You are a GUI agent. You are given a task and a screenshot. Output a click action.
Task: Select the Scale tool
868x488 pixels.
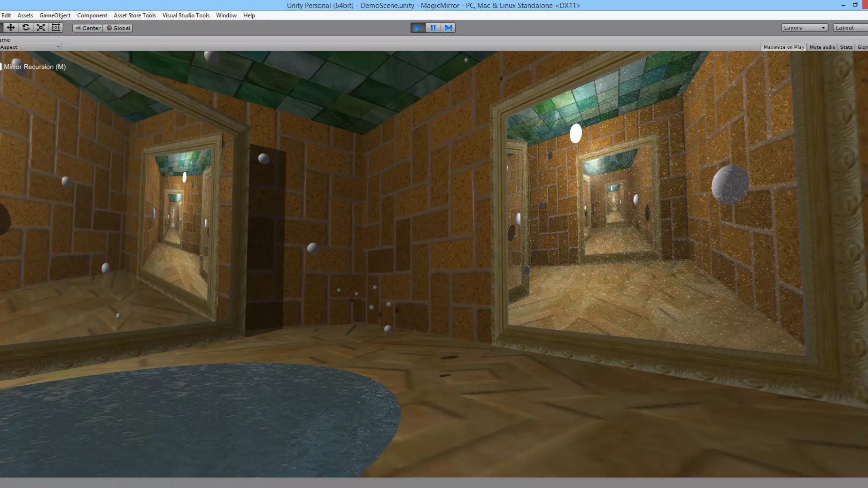point(41,27)
